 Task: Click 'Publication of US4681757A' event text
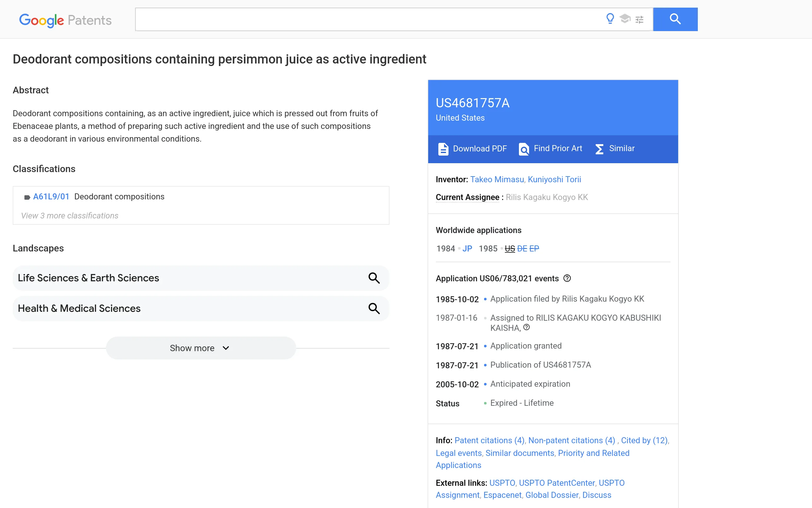click(540, 365)
